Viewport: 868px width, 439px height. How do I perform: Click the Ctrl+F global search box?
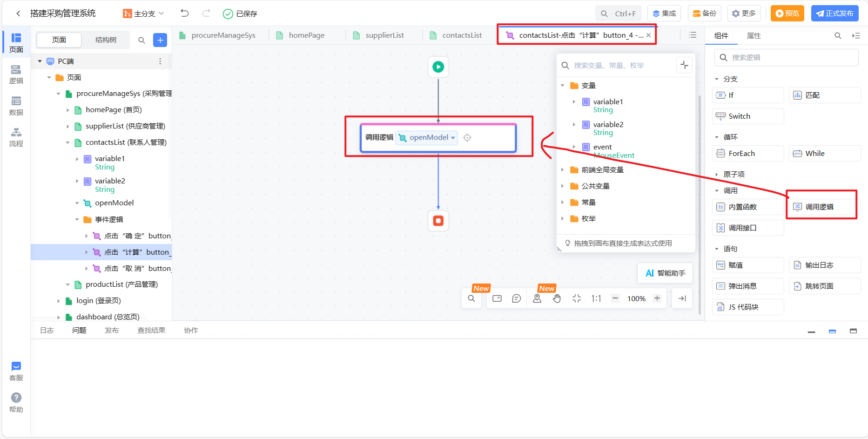[x=619, y=14]
